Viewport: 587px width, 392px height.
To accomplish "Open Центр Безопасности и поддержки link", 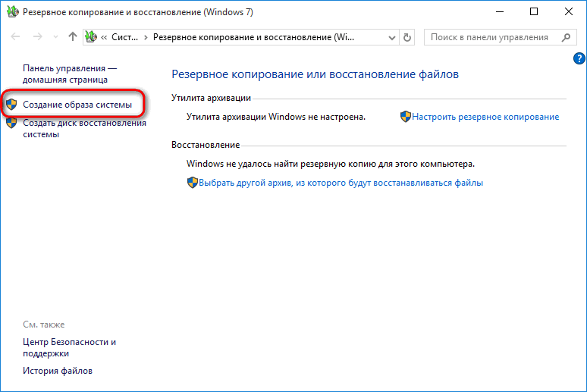I will tap(69, 347).
